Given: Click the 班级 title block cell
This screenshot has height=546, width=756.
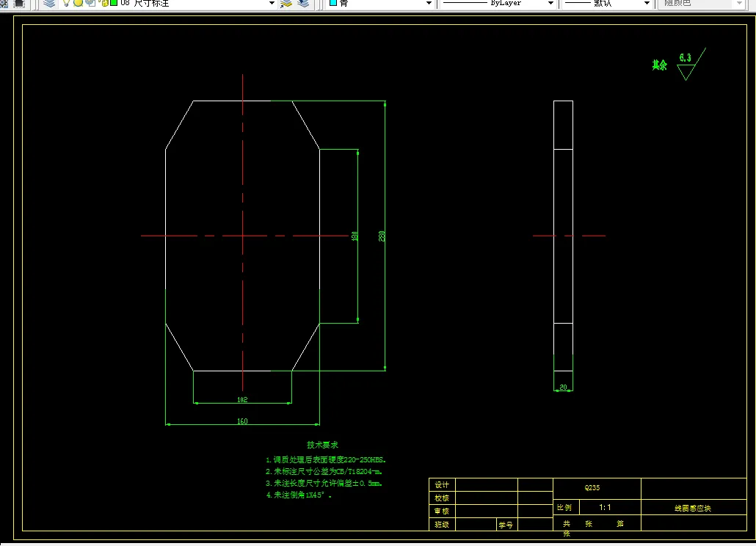Looking at the screenshot, I should [442, 524].
